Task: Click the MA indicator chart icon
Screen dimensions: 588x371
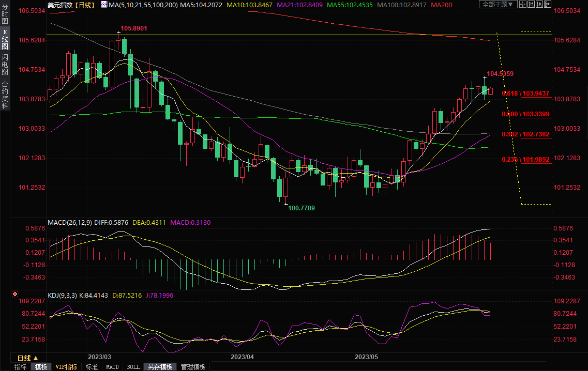Action: tap(104, 5)
